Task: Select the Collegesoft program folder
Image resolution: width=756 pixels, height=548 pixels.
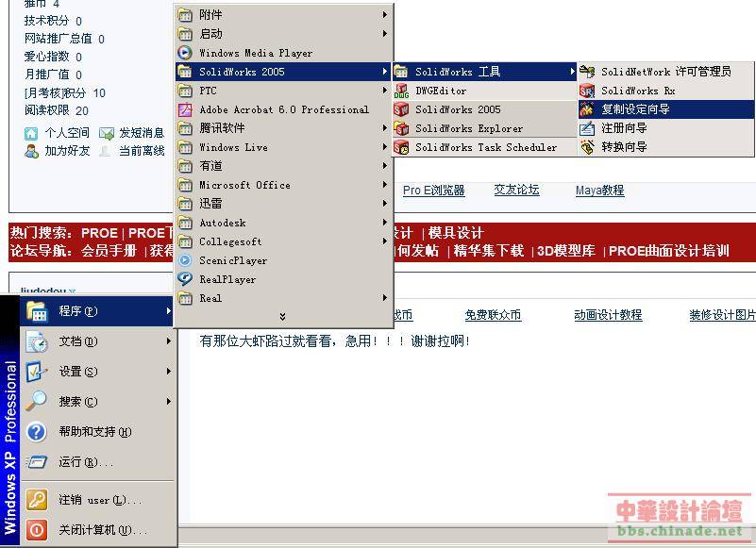Action: click(x=283, y=241)
